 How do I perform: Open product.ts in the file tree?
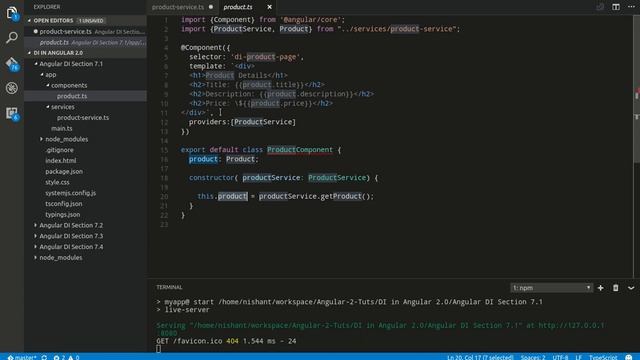[72, 96]
